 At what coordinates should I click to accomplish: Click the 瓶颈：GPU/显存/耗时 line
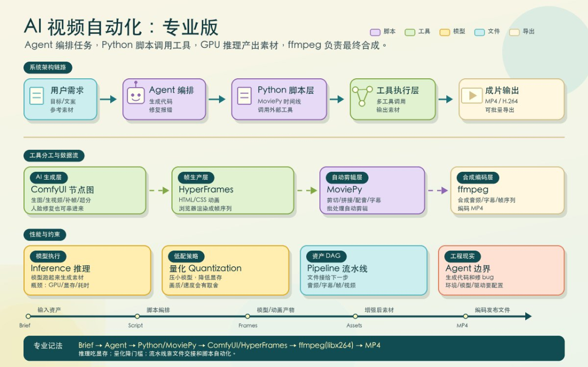pos(60,286)
